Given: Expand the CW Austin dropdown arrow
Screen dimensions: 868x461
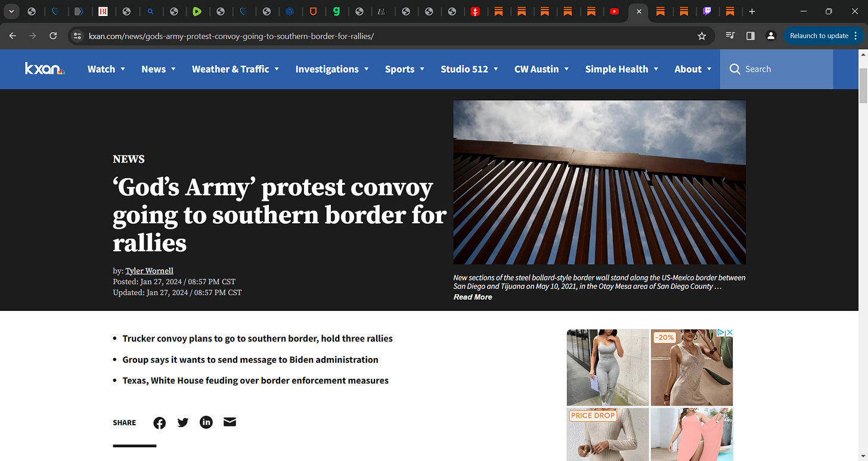Looking at the screenshot, I should tap(566, 69).
